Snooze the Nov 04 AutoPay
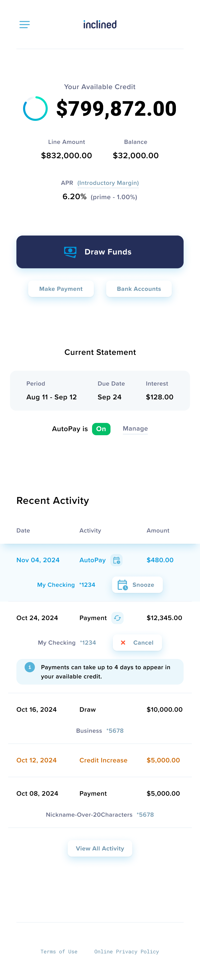This screenshot has width=200, height=980. (137, 585)
